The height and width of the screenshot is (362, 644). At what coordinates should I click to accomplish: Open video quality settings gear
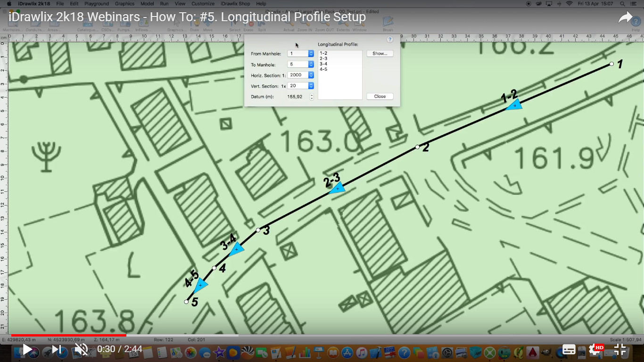click(595, 350)
